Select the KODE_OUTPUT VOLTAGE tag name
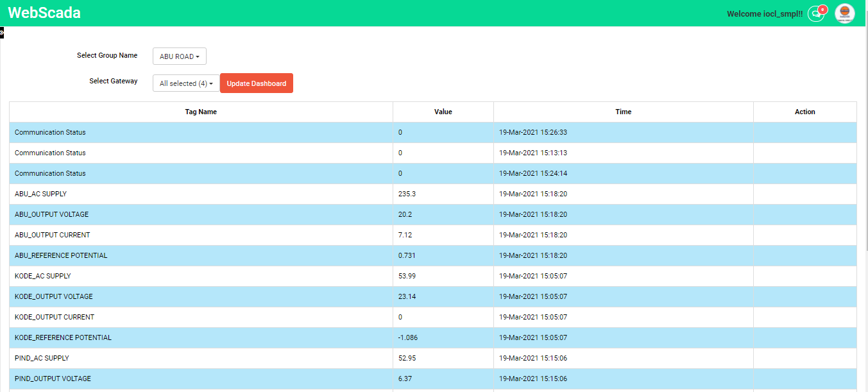The width and height of the screenshot is (868, 392). (54, 296)
